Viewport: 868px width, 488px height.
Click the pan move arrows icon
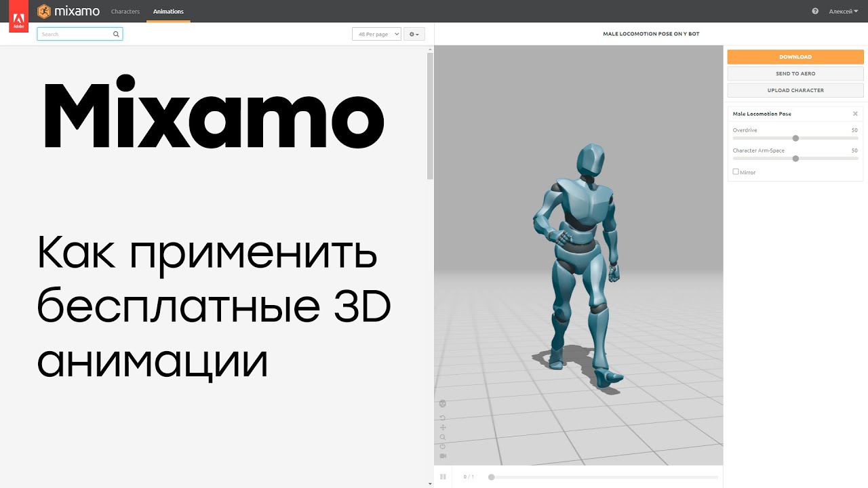click(x=443, y=428)
